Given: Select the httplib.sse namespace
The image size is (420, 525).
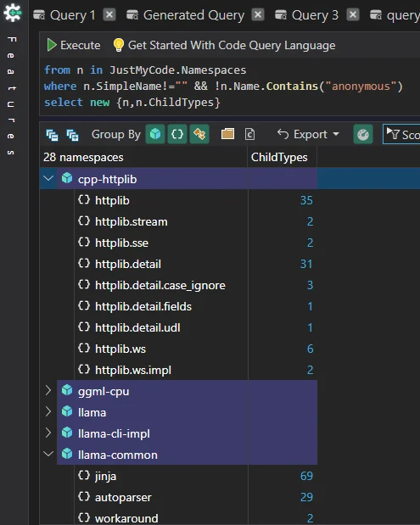Looking at the screenshot, I should click(x=121, y=243).
